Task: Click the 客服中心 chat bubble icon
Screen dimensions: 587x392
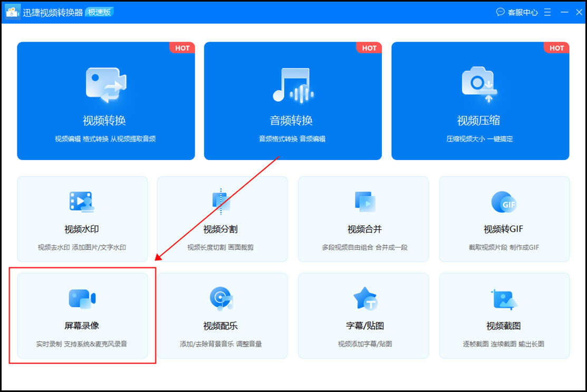Action: [500, 12]
